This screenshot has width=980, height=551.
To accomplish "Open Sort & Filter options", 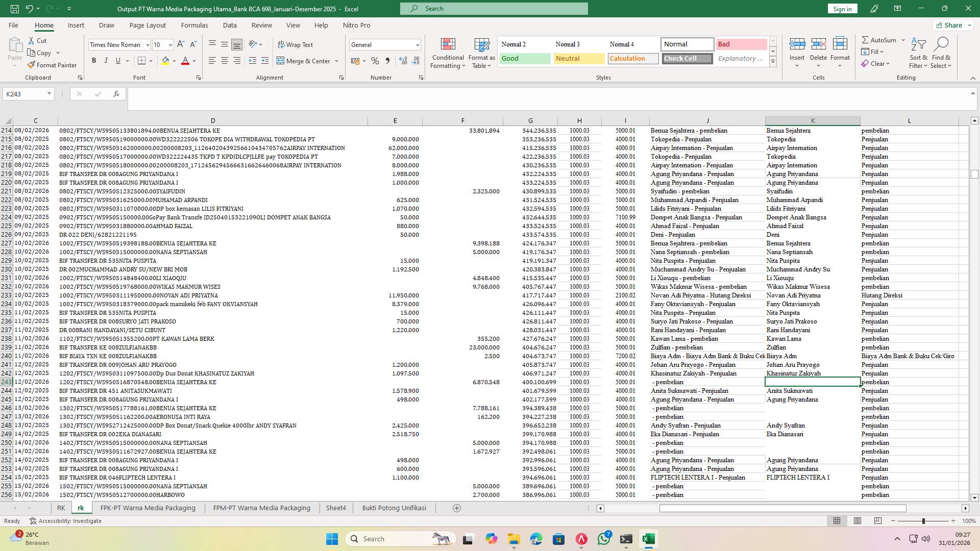I will pyautogui.click(x=918, y=53).
